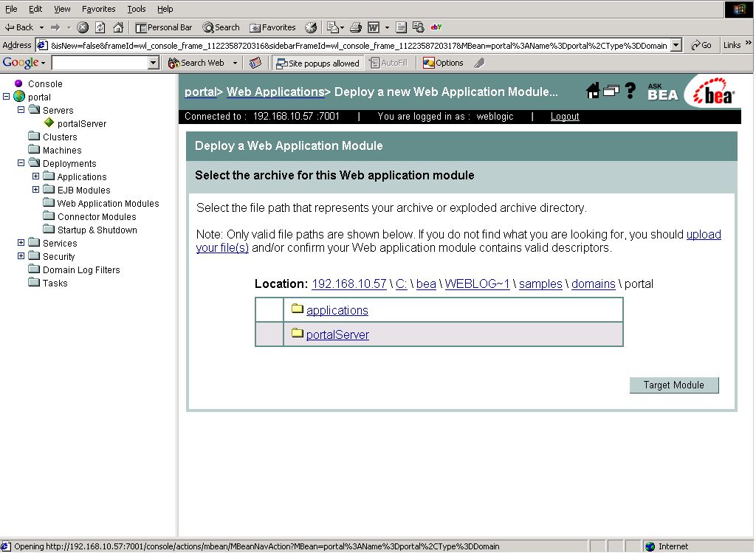Click the Ask BEA logo
The height and width of the screenshot is (553, 756).
[662, 92]
